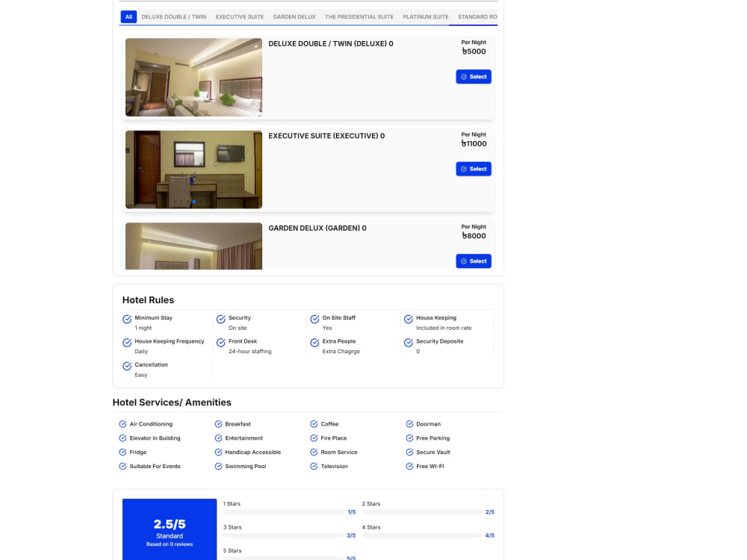Click the Entertainment check icon

[219, 438]
